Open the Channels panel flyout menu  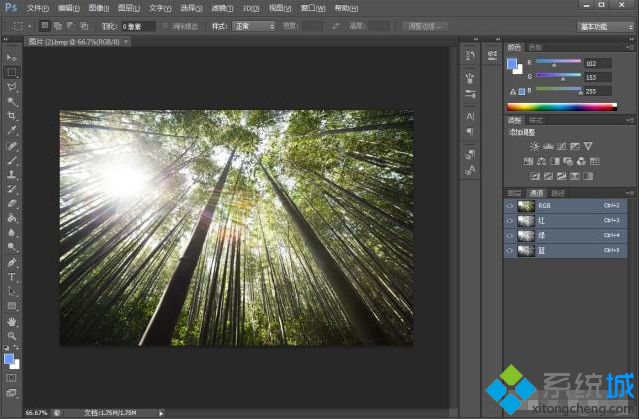coord(630,193)
